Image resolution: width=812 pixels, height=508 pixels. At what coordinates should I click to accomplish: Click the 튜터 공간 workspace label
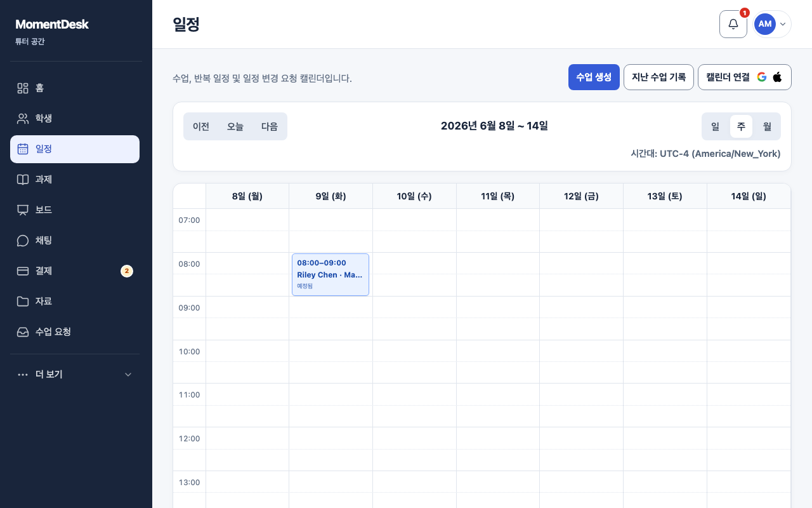click(x=30, y=42)
